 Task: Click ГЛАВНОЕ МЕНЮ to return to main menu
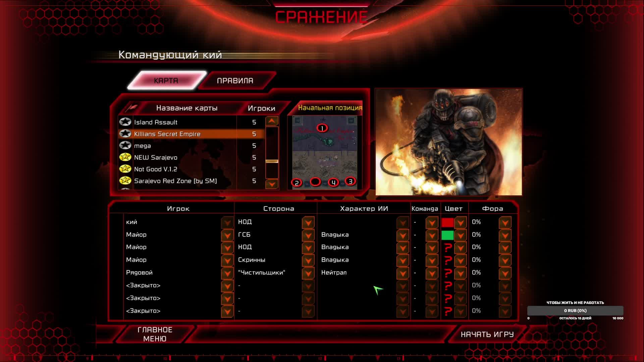click(155, 334)
